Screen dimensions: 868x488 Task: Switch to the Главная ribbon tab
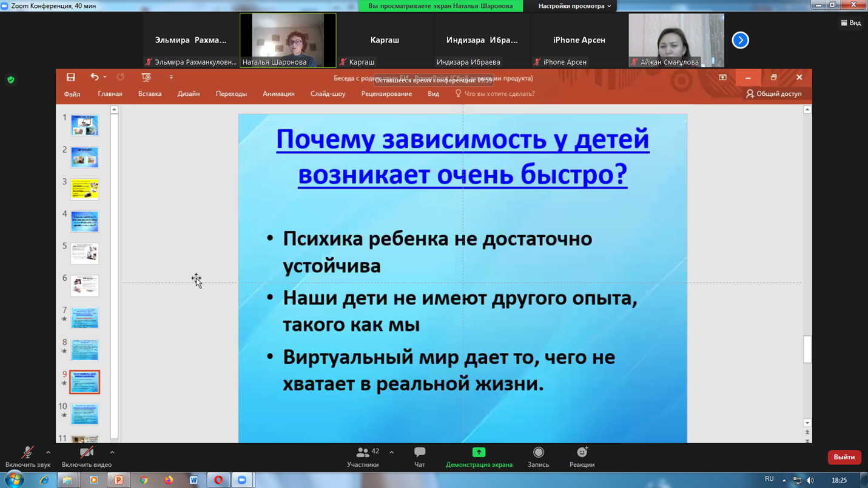[x=110, y=94]
